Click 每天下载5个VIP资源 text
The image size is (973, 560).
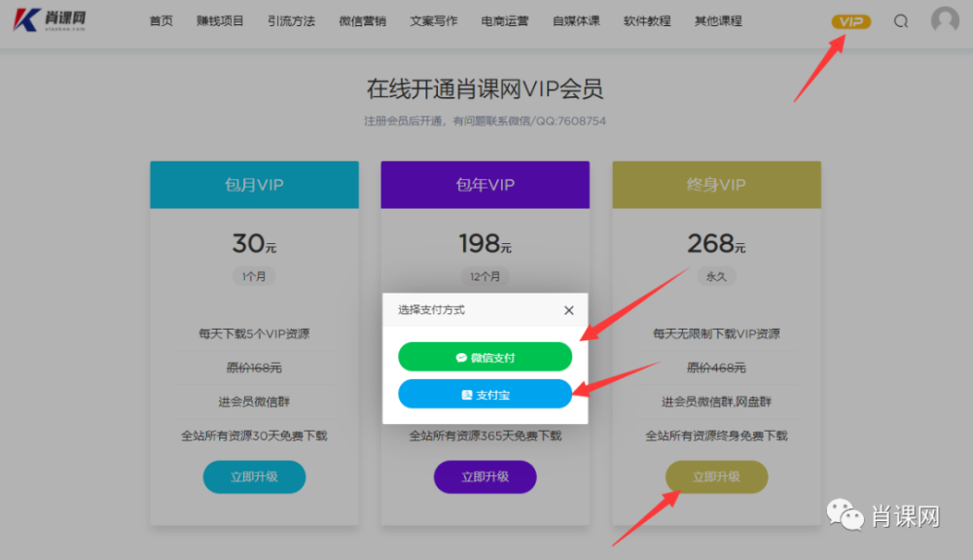click(254, 333)
